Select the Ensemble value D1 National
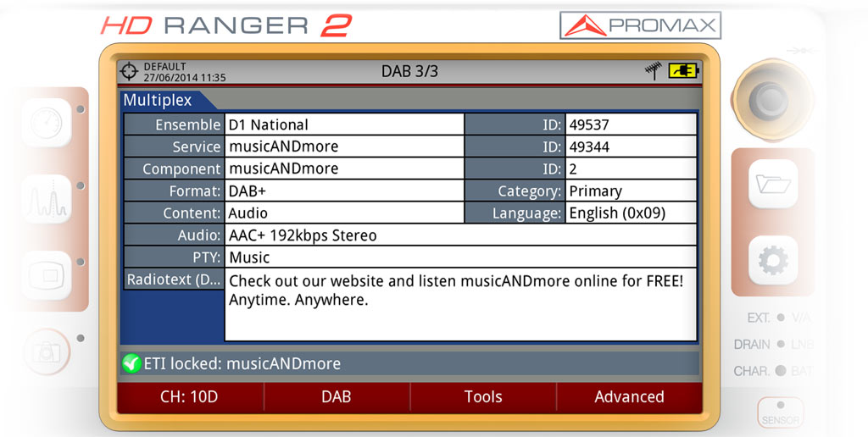Screen dimensions: 868x437 tap(344, 124)
